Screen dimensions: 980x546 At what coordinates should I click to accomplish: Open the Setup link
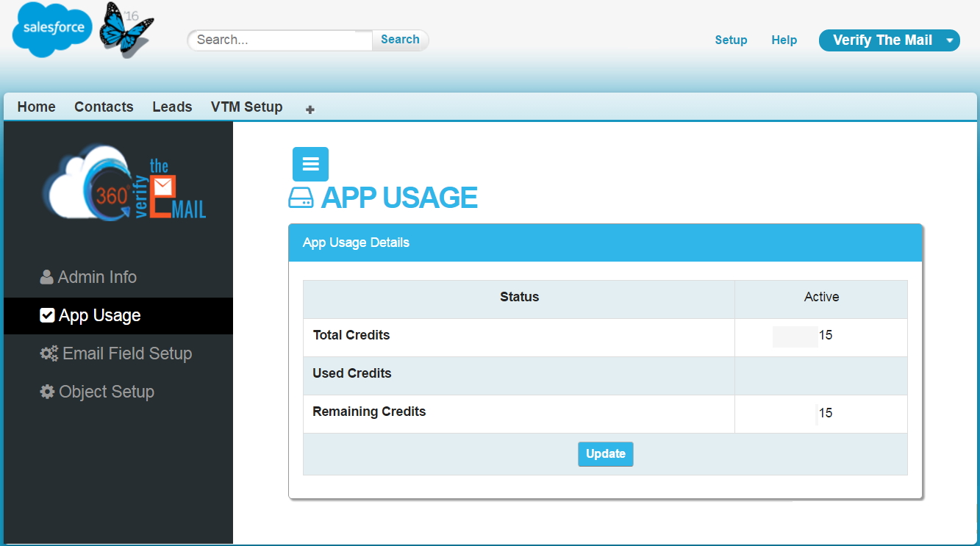[x=731, y=40]
